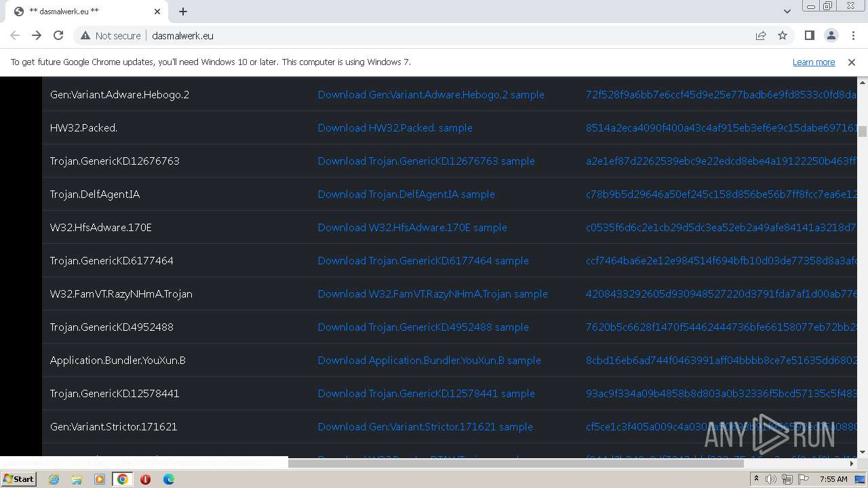Screen dimensions: 868x488
Task: Close the dasmalwerk.eu tab
Action: coord(157,12)
